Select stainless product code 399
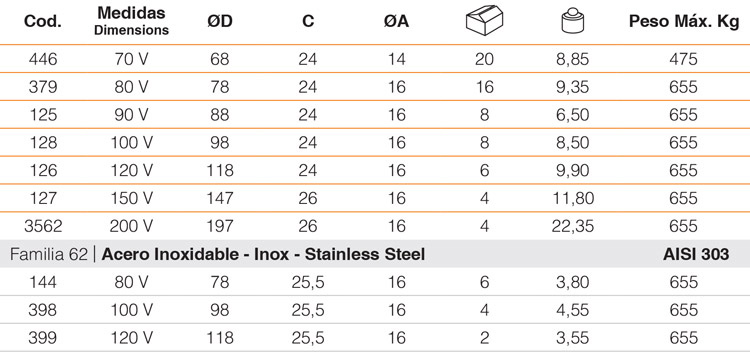750x364 pixels. (43, 338)
